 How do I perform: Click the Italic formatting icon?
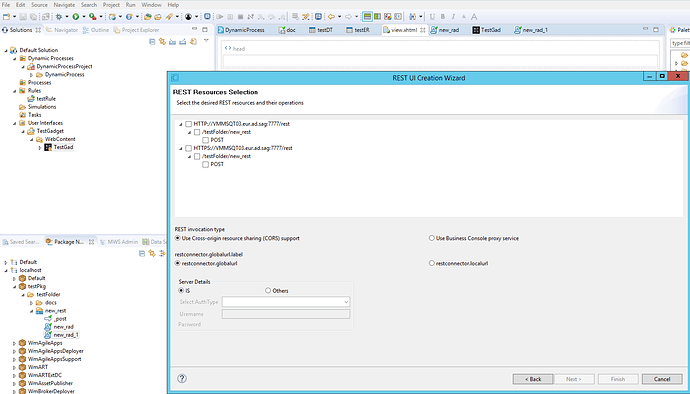coord(453,17)
